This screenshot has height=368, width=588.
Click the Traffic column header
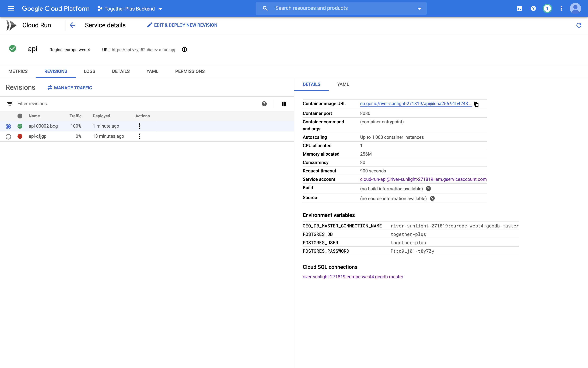point(75,116)
